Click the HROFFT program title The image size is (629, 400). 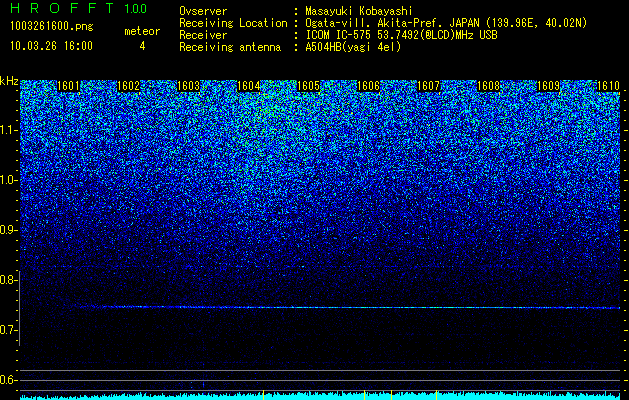click(x=62, y=8)
